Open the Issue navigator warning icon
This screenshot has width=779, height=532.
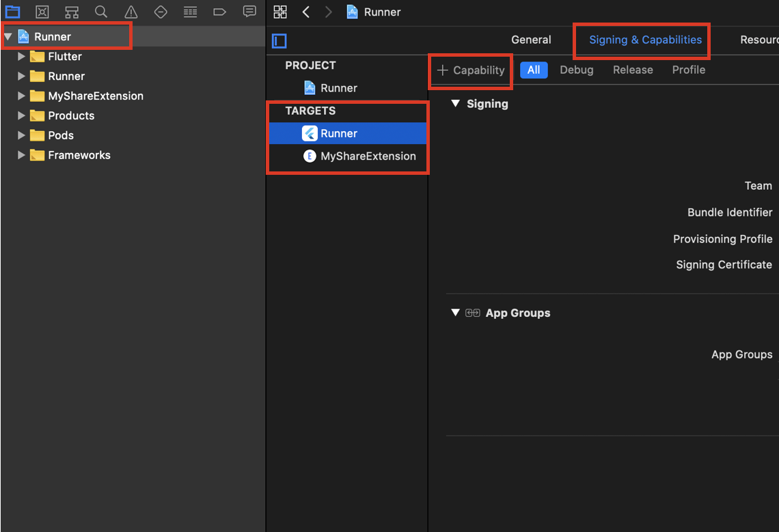tap(131, 12)
